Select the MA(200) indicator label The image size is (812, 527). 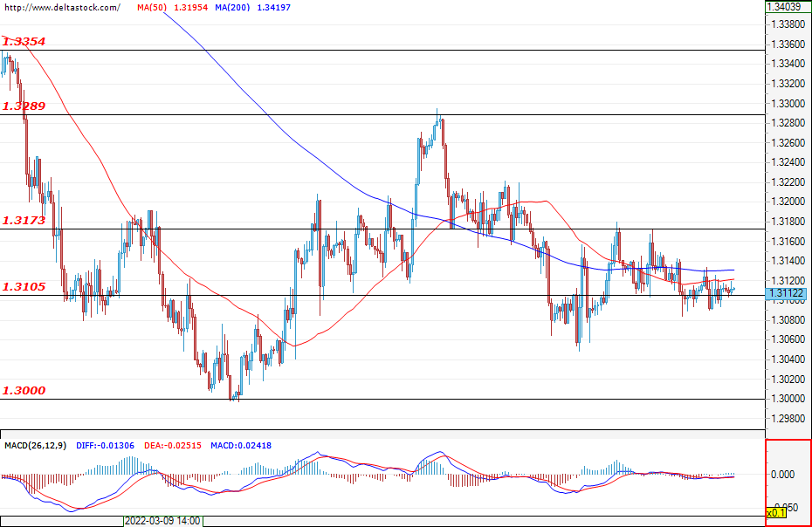[x=232, y=8]
